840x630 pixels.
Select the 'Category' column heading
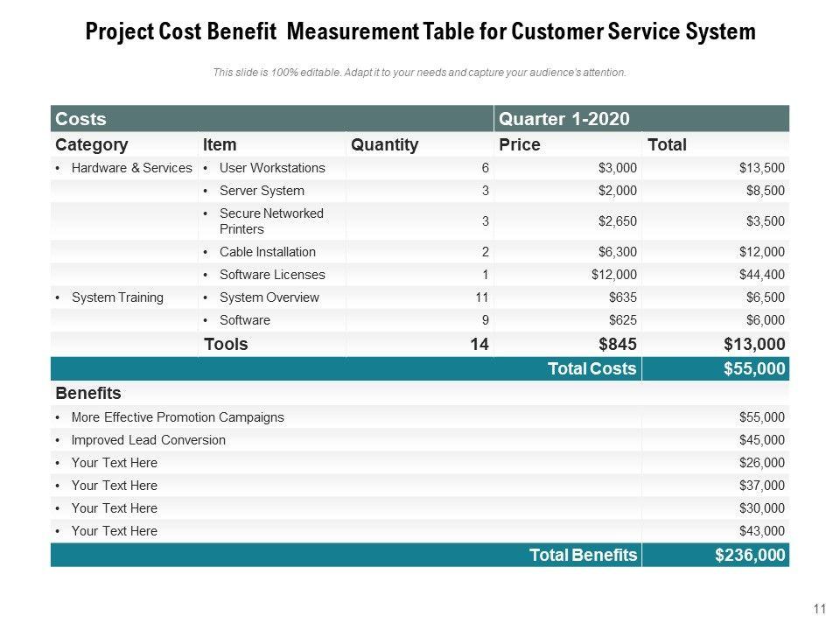click(92, 144)
